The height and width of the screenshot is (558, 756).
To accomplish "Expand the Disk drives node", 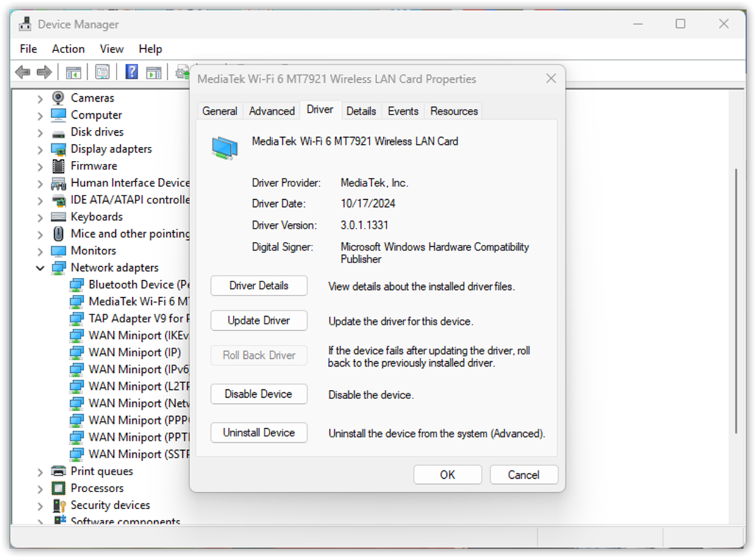I will point(40,132).
